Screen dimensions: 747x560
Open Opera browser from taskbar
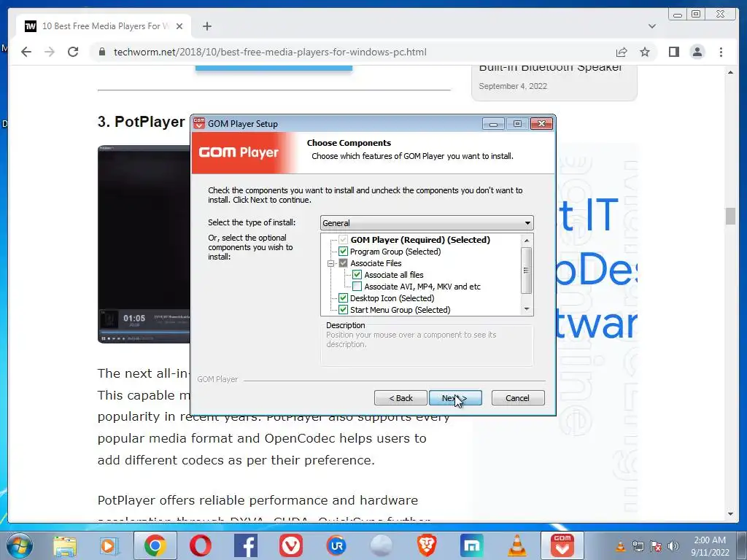[200, 546]
